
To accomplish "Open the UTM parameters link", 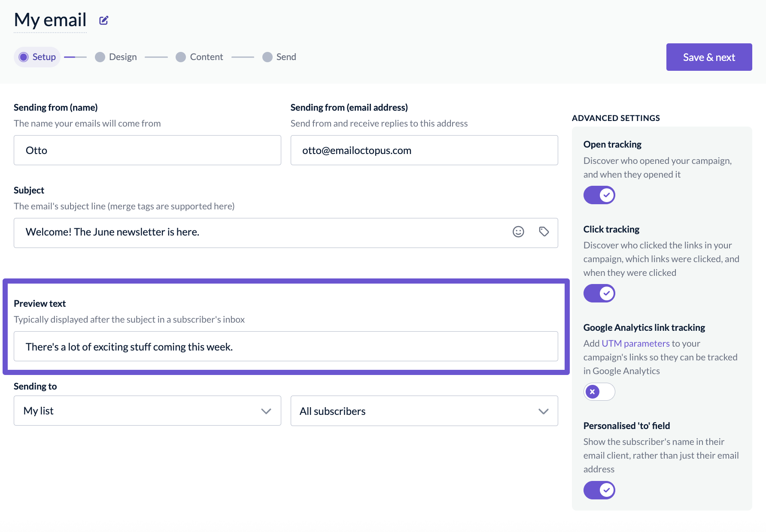I will tap(635, 344).
